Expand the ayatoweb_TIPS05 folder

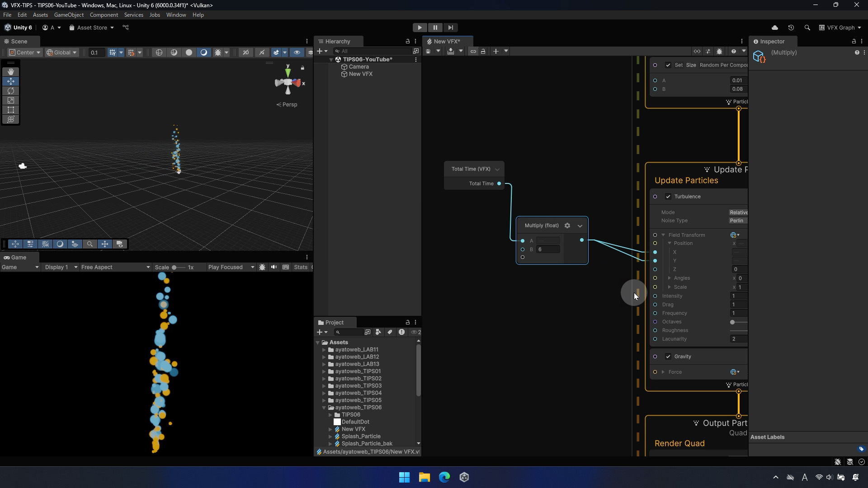coord(324,400)
